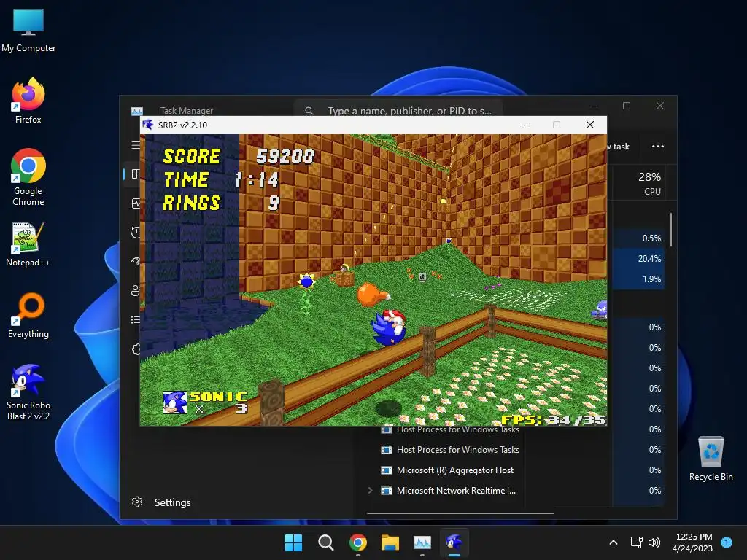The width and height of the screenshot is (747, 560).
Task: Click Task Manager's process search field
Action: point(398,111)
